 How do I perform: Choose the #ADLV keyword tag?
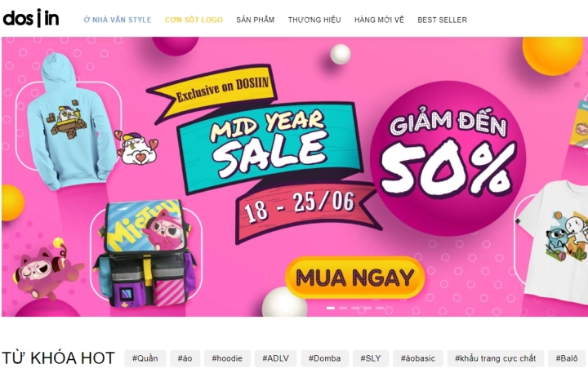(276, 358)
